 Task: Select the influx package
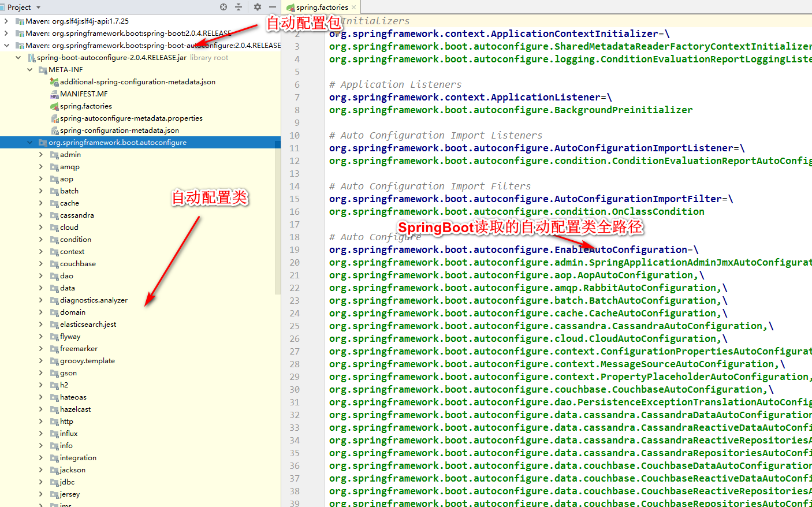[69, 433]
